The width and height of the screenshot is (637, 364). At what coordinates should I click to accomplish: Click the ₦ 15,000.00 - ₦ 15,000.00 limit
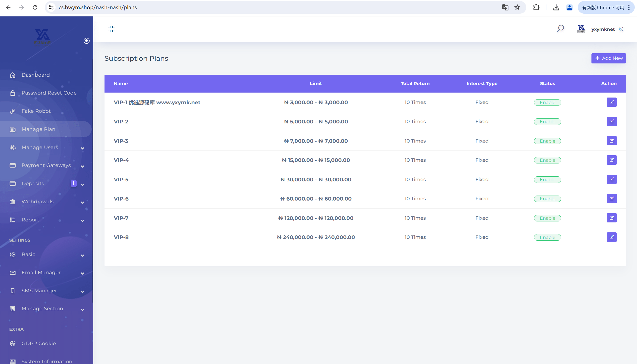coord(316,160)
